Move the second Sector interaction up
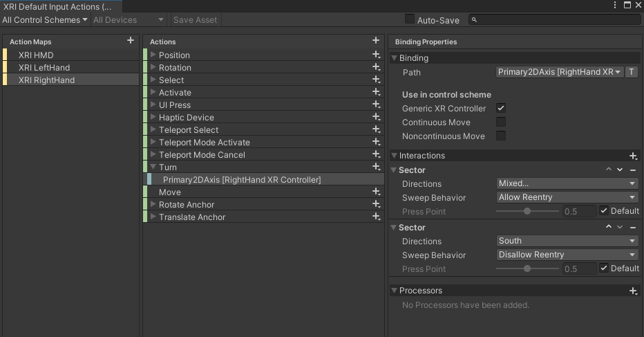This screenshot has width=644, height=337. [609, 227]
